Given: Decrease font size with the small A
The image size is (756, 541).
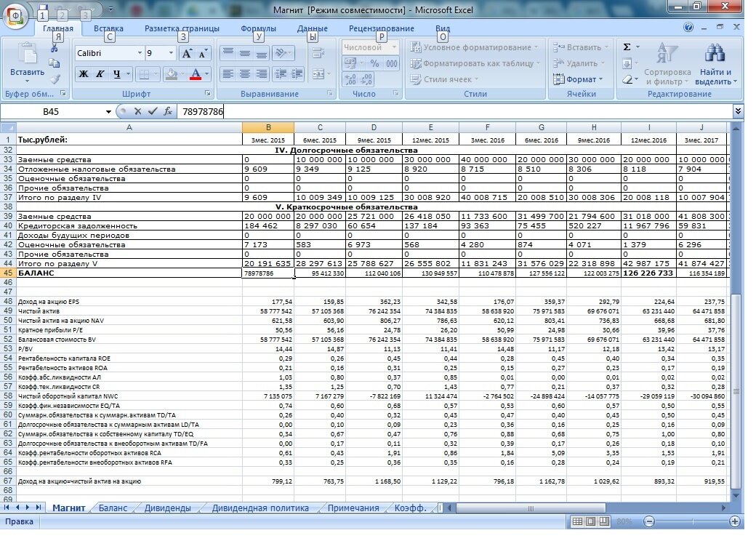Looking at the screenshot, I should tap(203, 54).
